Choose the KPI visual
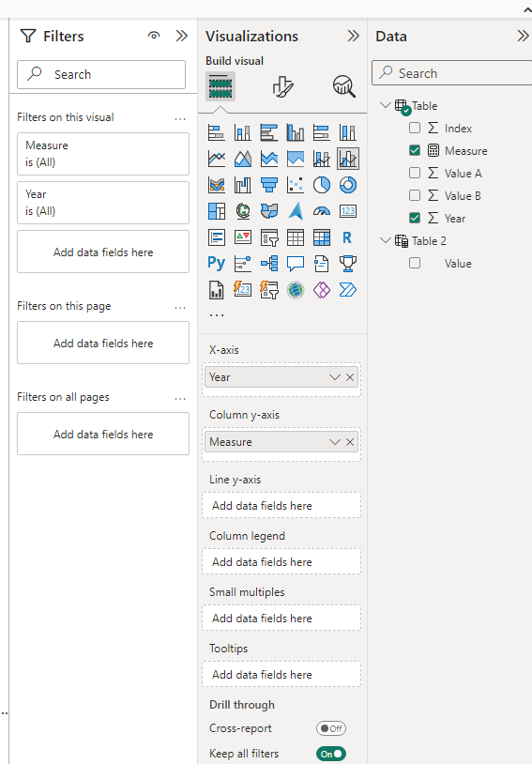 (x=243, y=237)
